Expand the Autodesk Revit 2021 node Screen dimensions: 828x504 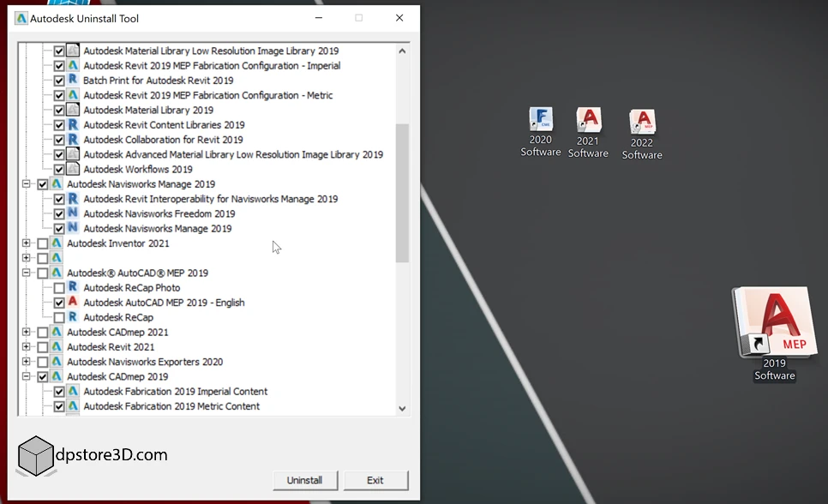pos(26,346)
